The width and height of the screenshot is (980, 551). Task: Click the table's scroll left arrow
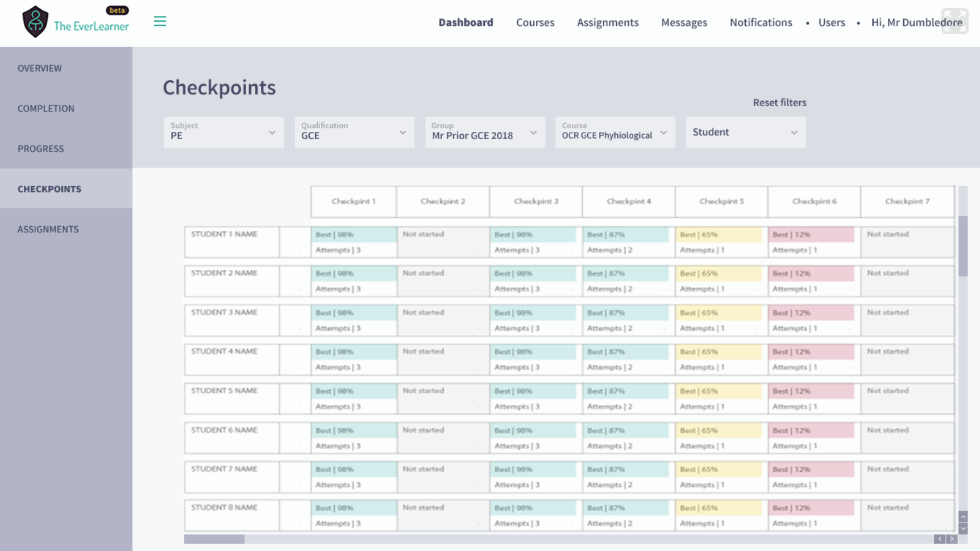tap(940, 539)
